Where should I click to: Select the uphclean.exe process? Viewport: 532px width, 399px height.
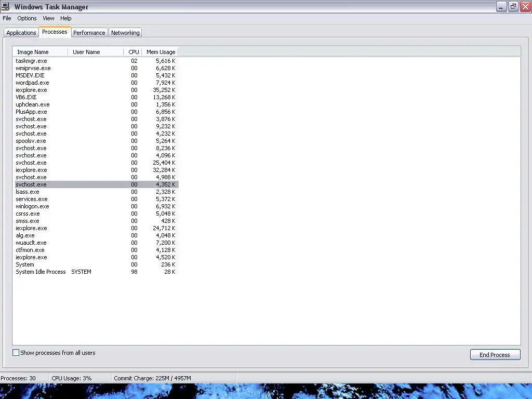click(96, 104)
